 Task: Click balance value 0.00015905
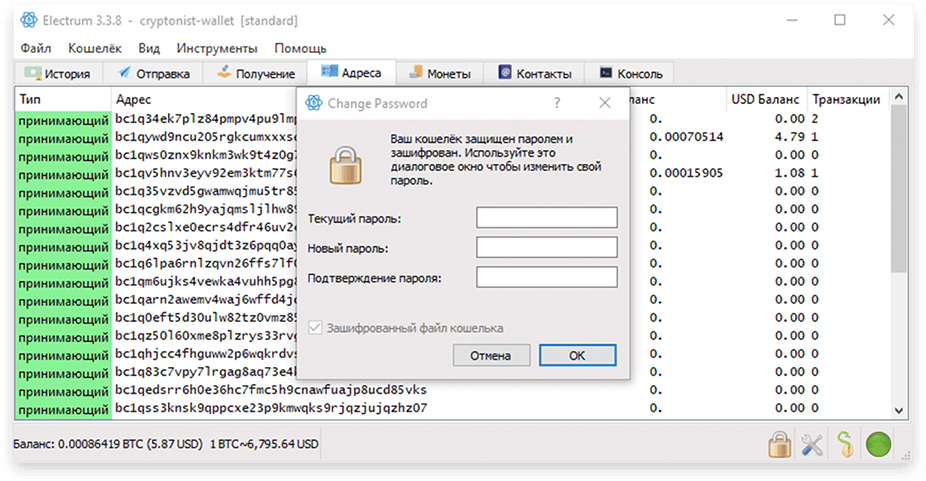coord(686,173)
